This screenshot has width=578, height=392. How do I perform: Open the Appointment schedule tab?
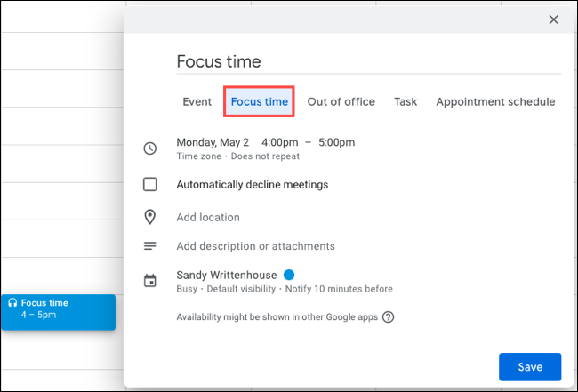coord(495,102)
